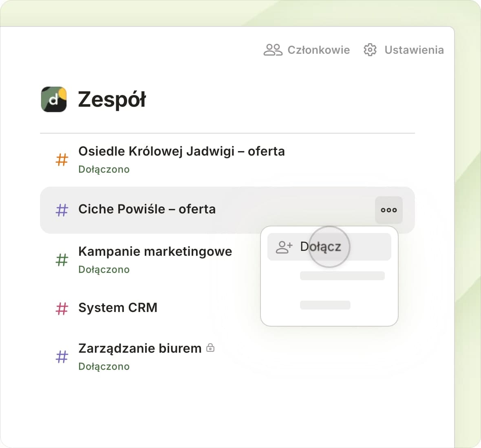This screenshot has height=448, width=481.
Task: Click the lock icon next to Zarządzanie biurem
Action: click(210, 348)
